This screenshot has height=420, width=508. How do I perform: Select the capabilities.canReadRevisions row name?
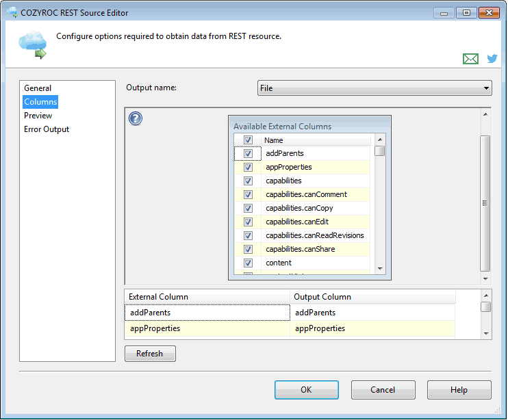[x=314, y=235]
